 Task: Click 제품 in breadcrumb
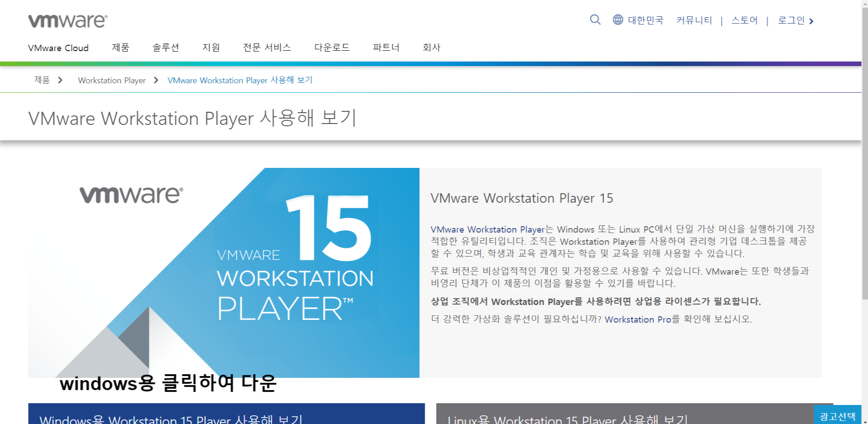point(42,80)
